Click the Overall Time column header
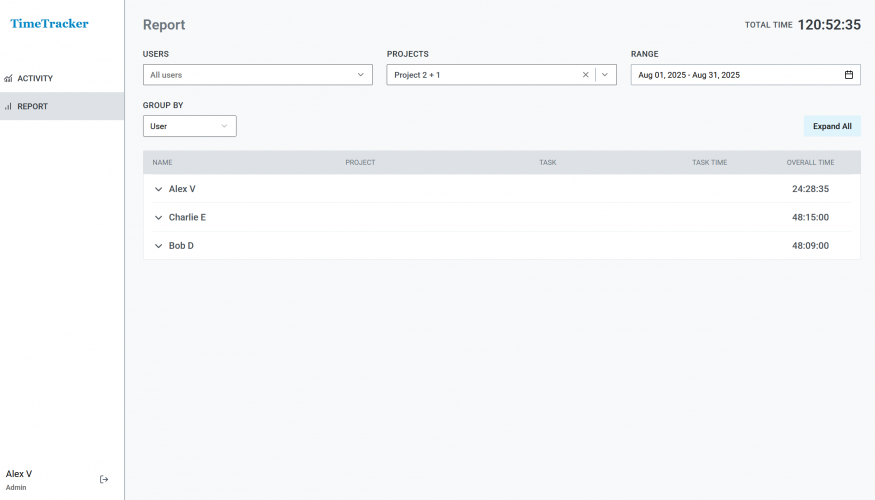 [810, 162]
